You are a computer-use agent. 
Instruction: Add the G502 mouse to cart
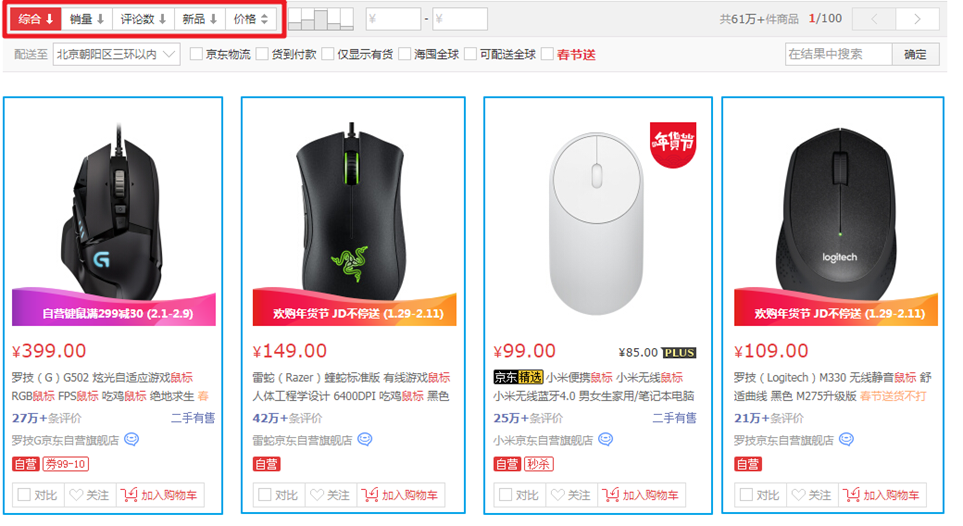tap(159, 495)
